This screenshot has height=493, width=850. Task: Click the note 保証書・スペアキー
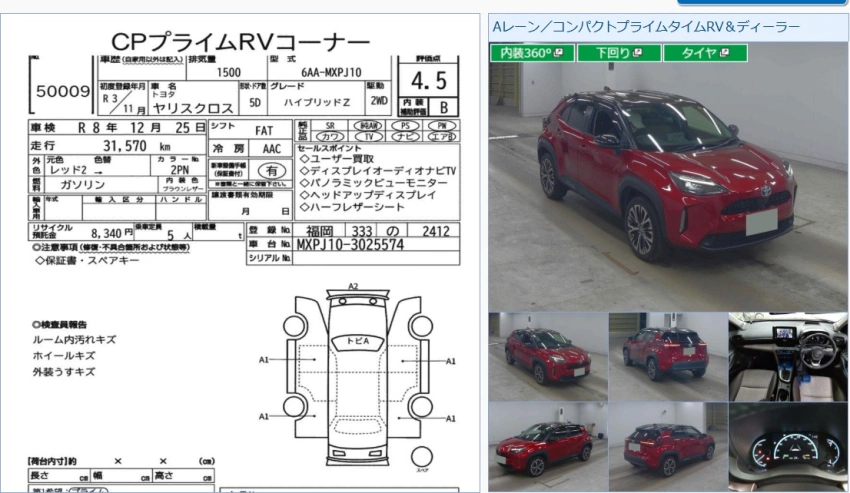point(87,260)
